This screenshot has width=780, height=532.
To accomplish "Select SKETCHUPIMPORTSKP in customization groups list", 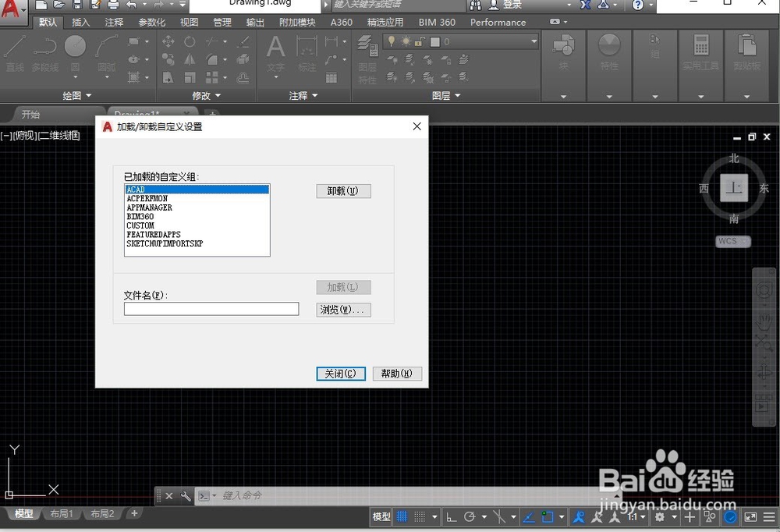I will pyautogui.click(x=197, y=243).
